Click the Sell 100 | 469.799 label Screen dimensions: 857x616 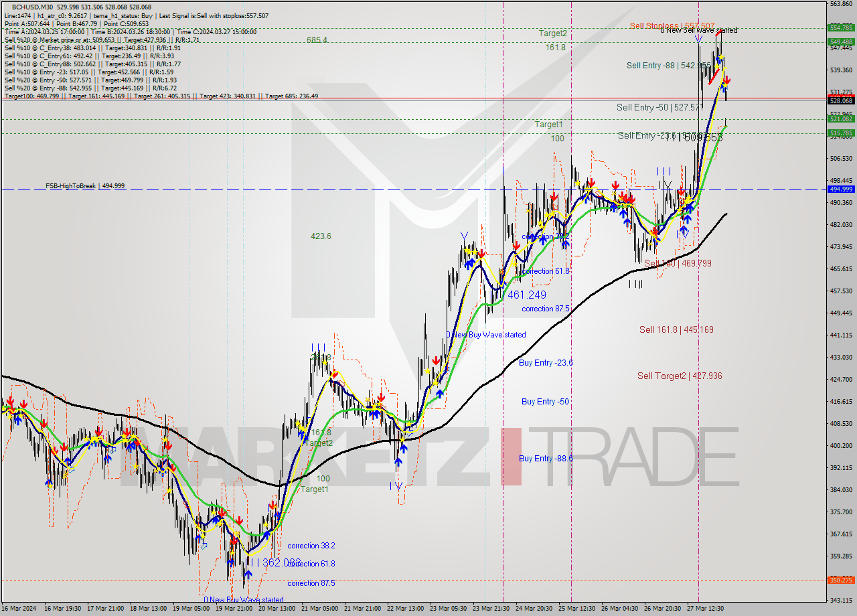678,264
